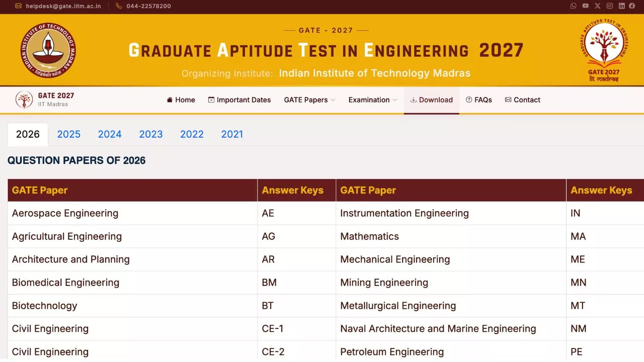Expand the GATE Papers dropdown chevron
Screen dimensions: 644x362
pos(333,100)
